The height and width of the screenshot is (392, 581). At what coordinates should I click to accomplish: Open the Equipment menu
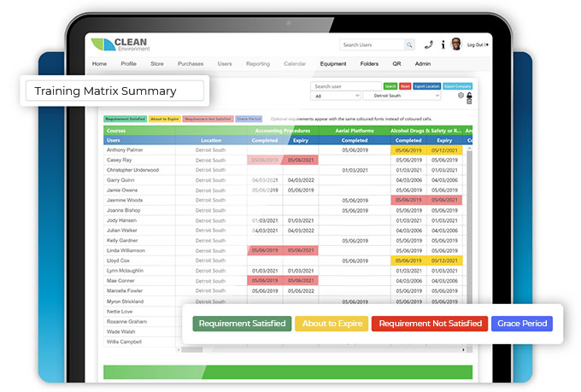pyautogui.click(x=333, y=63)
